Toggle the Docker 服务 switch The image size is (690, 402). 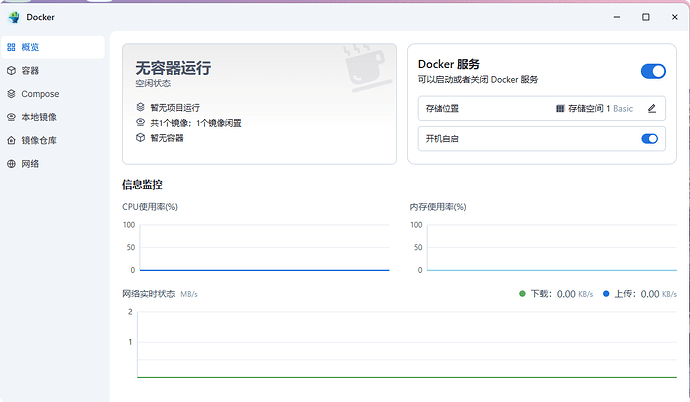pyautogui.click(x=653, y=71)
